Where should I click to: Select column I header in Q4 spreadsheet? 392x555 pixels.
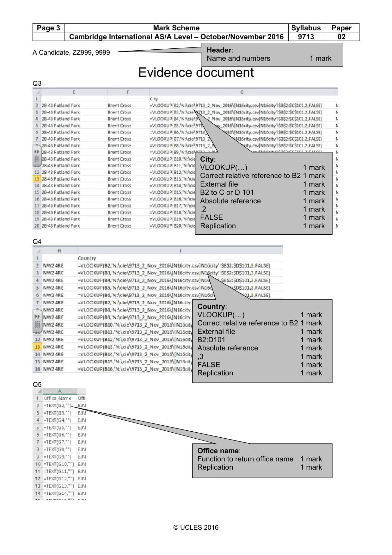[180, 251]
